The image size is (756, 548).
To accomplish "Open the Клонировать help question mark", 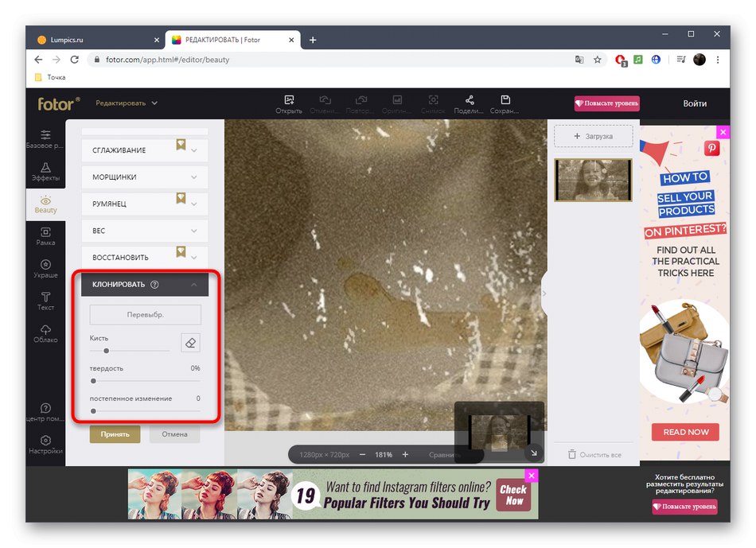I will 154,285.
